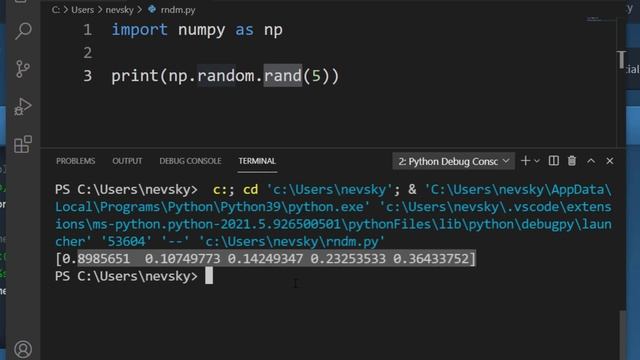Click 'numpy' in the import statement
Screen dimensions: 640x360
[202, 31]
